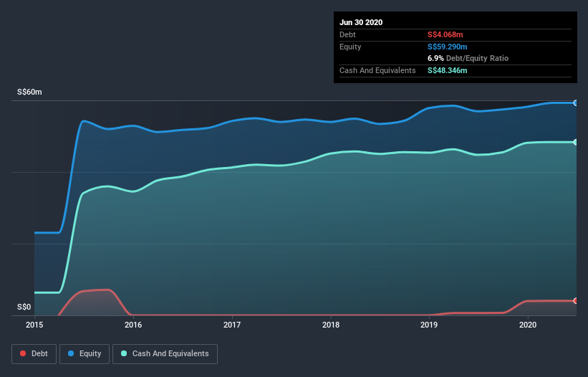Click the 2017 x-axis label
Screen dimensions: 588x377
pyautogui.click(x=232, y=325)
